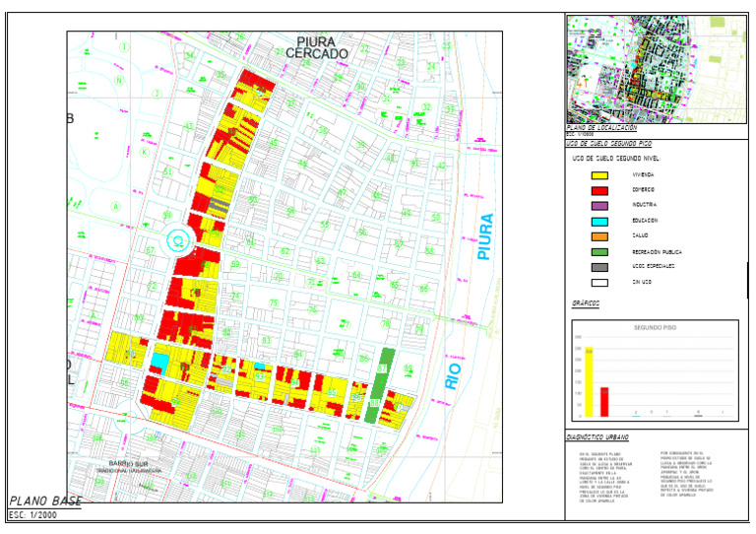Click the 'PIURA CERCADO' map label
Viewport: 756px width, 534px height.
coord(316,47)
